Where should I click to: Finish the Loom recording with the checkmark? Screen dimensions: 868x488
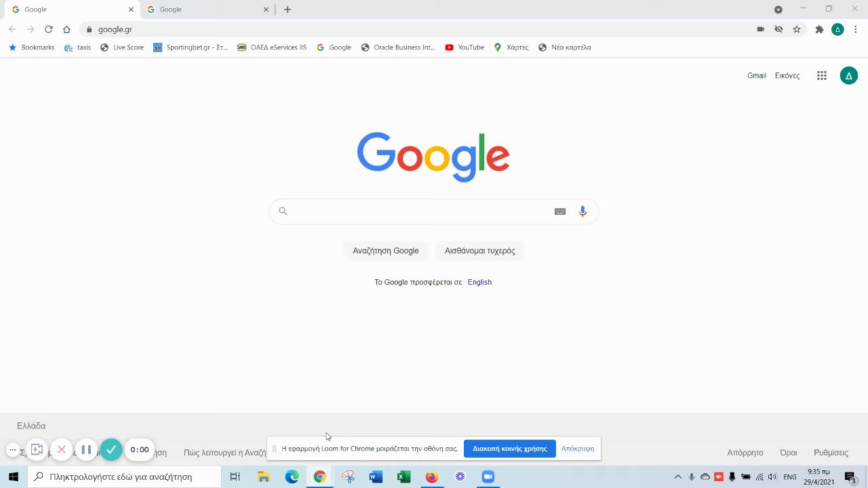pos(111,449)
